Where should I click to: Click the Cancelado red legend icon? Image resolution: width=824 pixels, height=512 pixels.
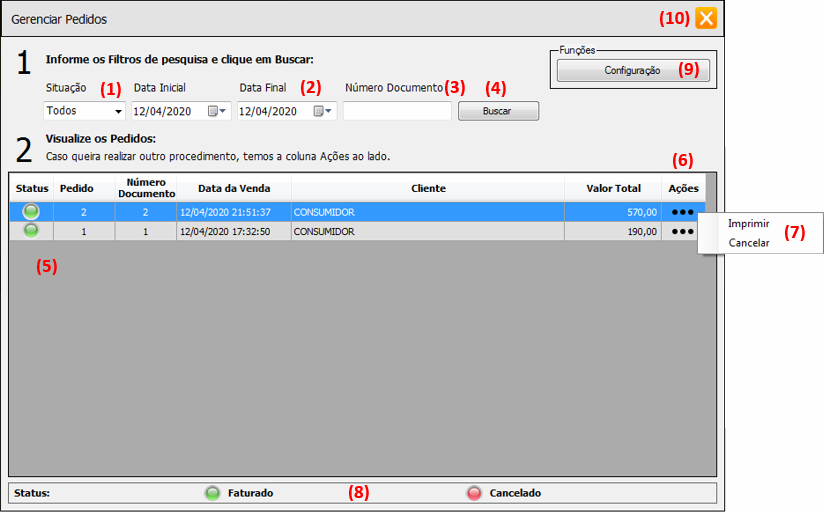pos(474,493)
